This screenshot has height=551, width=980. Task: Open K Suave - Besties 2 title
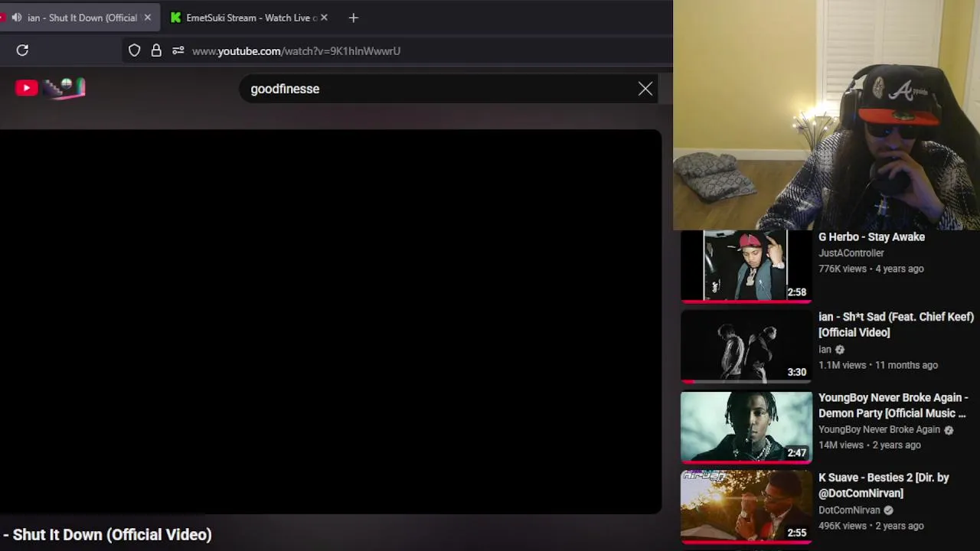pos(884,485)
